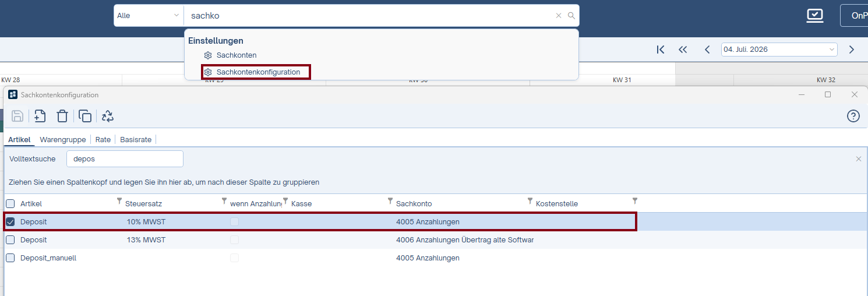Create a new entry with the add-document icon
868x296 pixels.
40,116
